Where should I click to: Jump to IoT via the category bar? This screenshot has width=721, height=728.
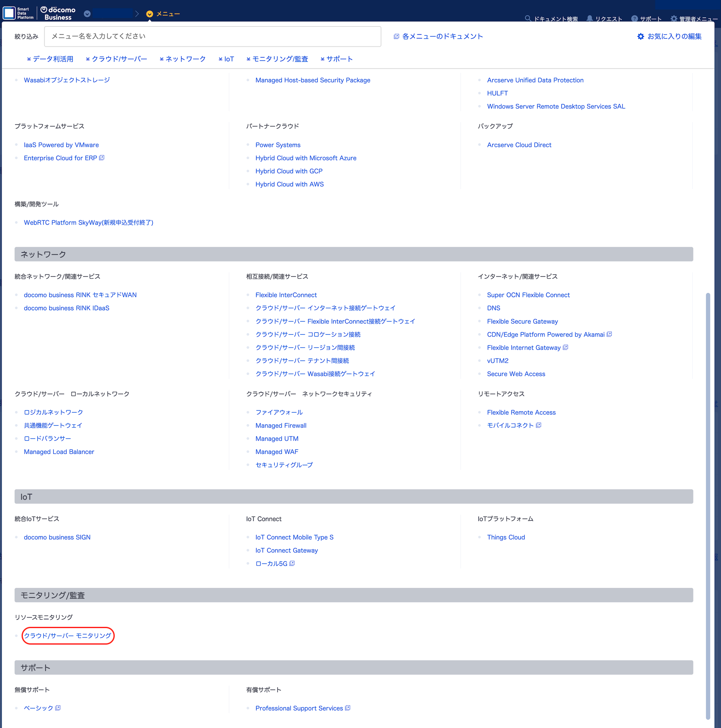(x=226, y=59)
